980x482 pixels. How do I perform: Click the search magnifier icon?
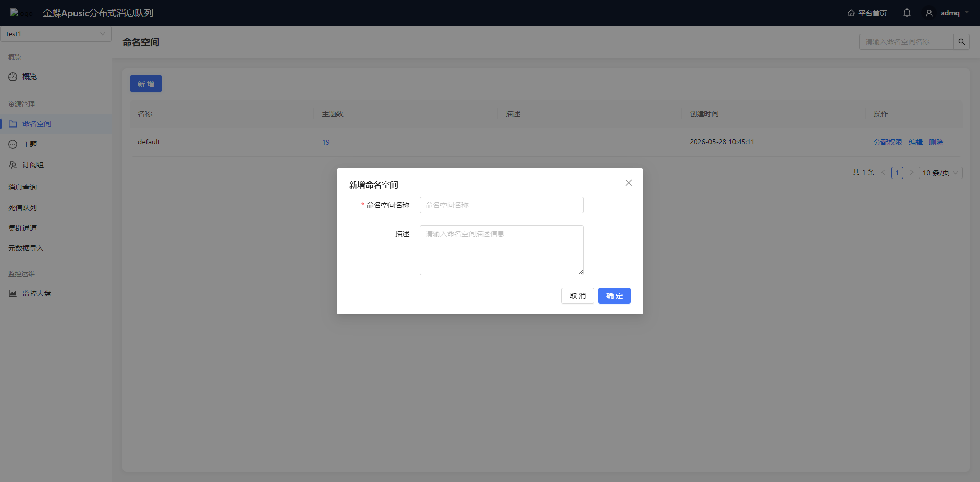(x=962, y=42)
